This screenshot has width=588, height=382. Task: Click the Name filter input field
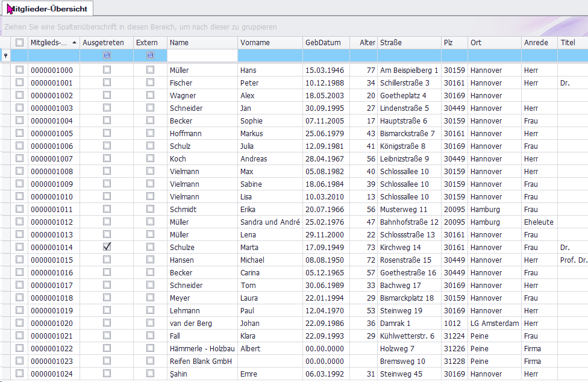coord(202,55)
